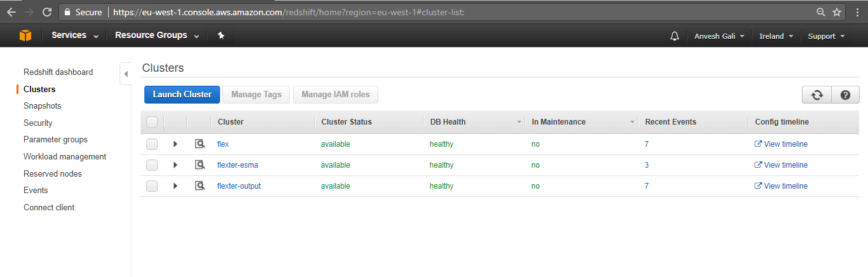The width and height of the screenshot is (868, 277).
Task: Open the flexter-output cluster link
Action: [x=239, y=186]
